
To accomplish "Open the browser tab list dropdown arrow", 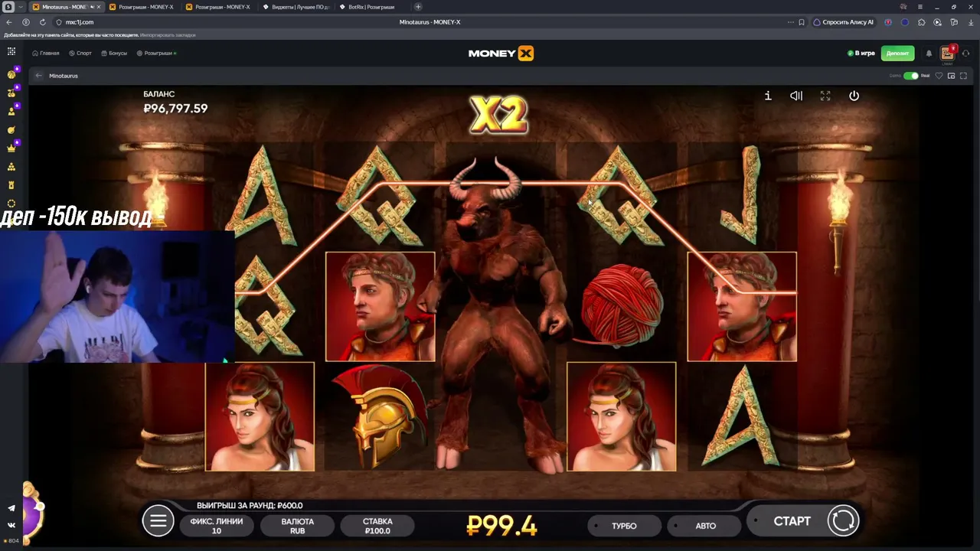I will pyautogui.click(x=20, y=7).
